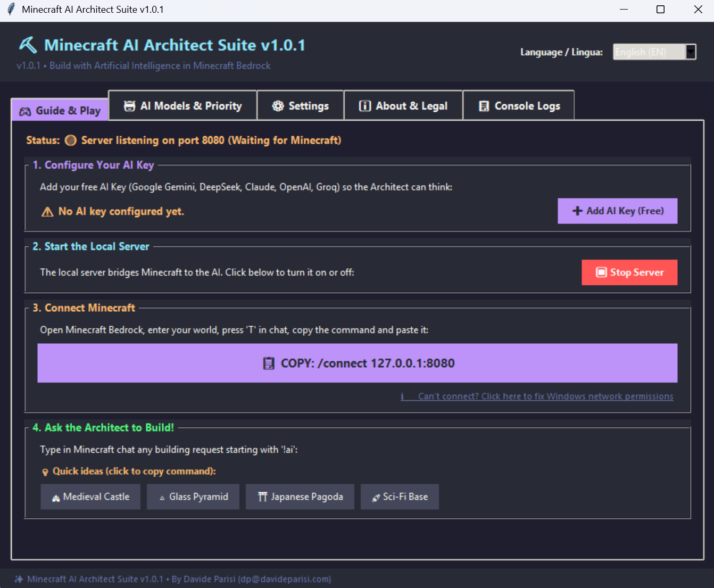Copy the Sci-Fi Base quick idea
Screen dimensions: 714x588
(400, 497)
